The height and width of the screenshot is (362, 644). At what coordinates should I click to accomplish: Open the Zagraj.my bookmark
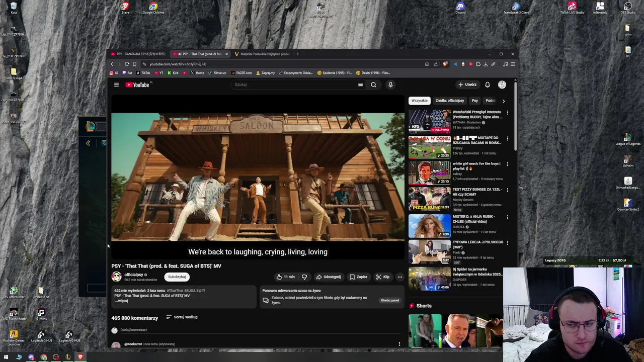(x=265, y=73)
